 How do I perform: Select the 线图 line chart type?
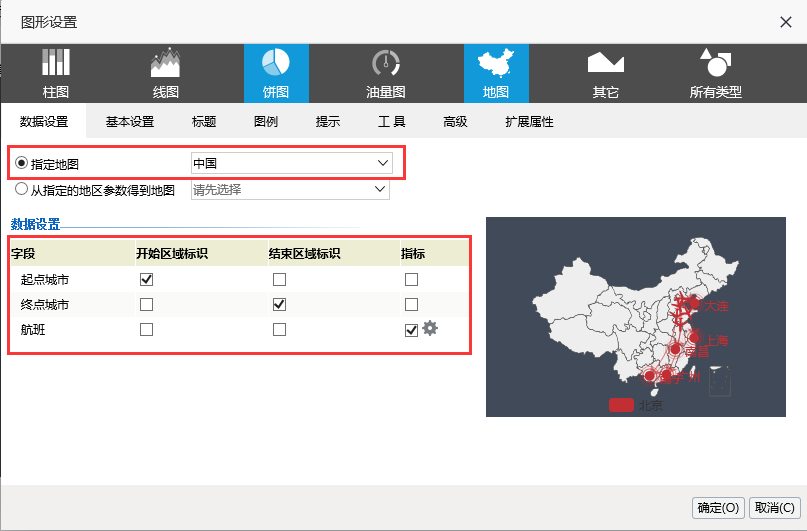point(165,73)
